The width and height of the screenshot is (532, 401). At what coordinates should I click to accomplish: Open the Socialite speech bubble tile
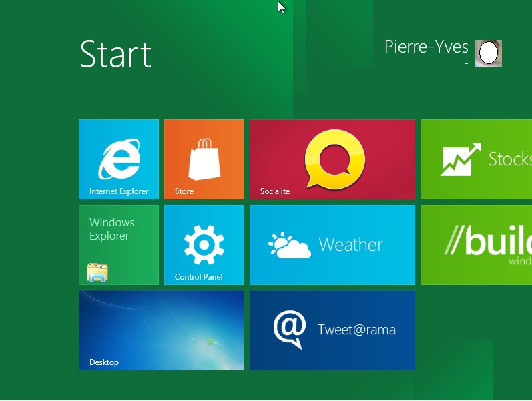pyautogui.click(x=332, y=159)
